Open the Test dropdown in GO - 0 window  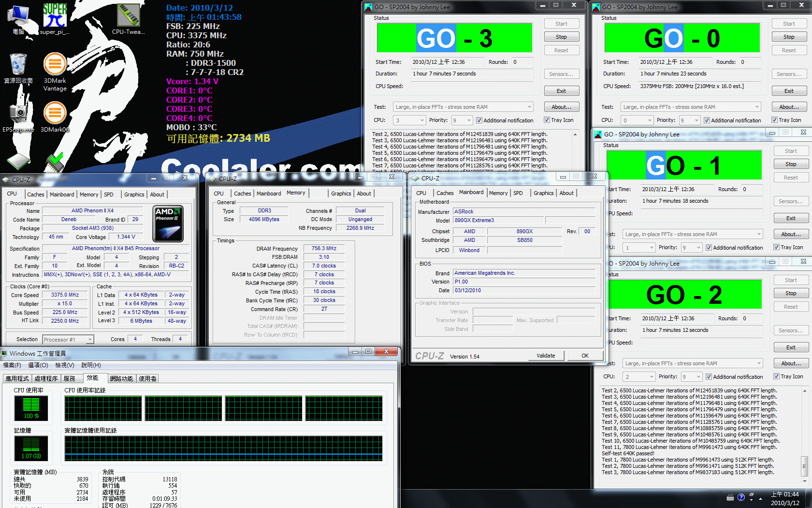[691, 107]
